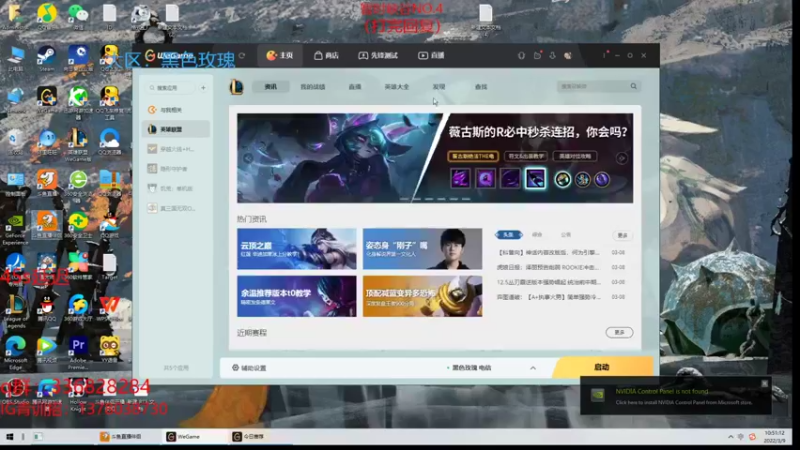
Task: Select the third game entry below 英雄联盟
Action: coord(177,149)
